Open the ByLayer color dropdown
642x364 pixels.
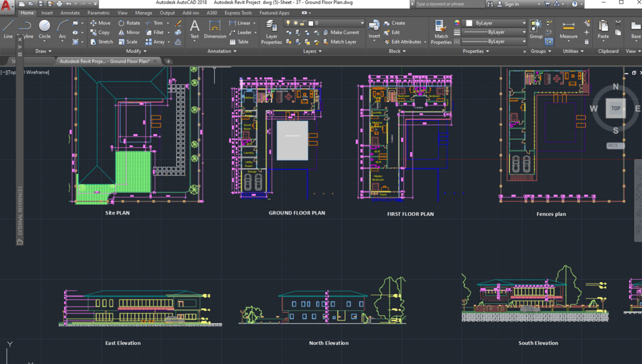[x=495, y=23]
